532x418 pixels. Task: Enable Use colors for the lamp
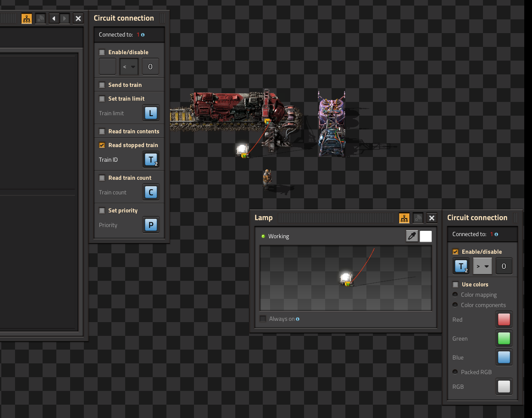455,284
